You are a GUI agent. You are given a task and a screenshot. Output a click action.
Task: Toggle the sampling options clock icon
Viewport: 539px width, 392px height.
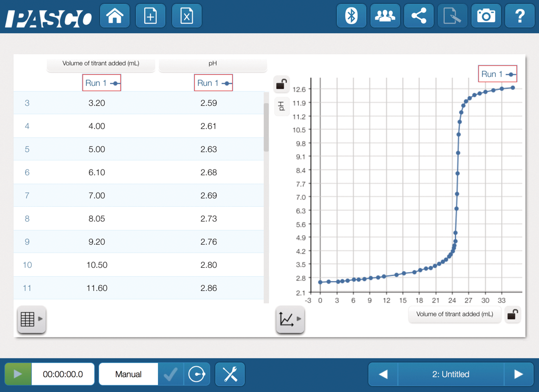tap(197, 375)
